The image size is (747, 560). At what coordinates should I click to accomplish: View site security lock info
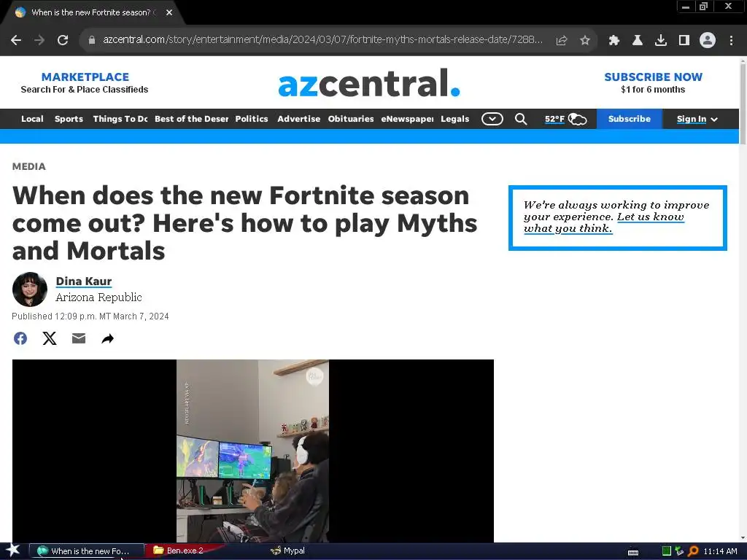coord(92,40)
